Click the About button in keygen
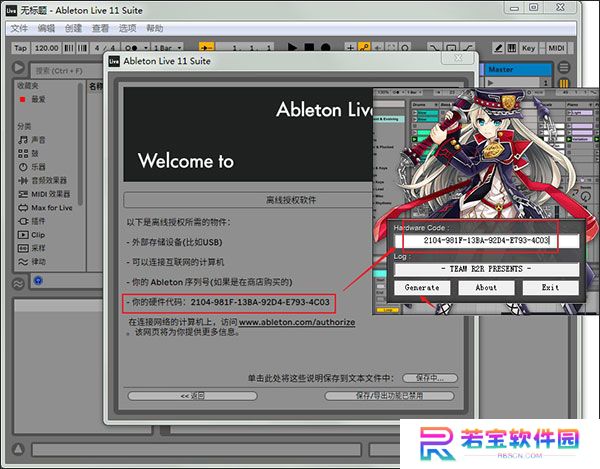This screenshot has height=469, width=600. tap(486, 288)
